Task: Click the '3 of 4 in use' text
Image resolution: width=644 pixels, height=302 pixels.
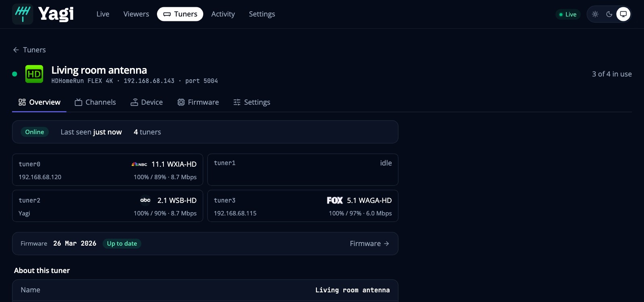Action: 612,74
